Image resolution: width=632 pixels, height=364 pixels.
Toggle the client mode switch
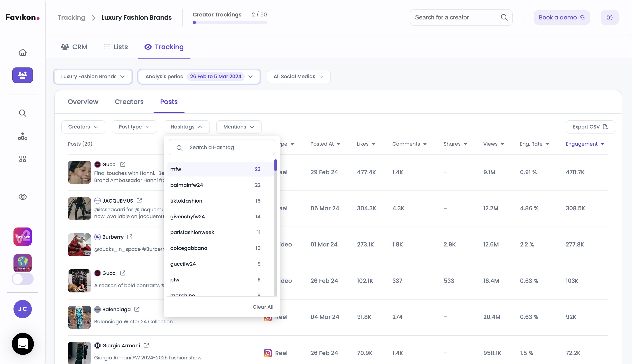(x=22, y=279)
